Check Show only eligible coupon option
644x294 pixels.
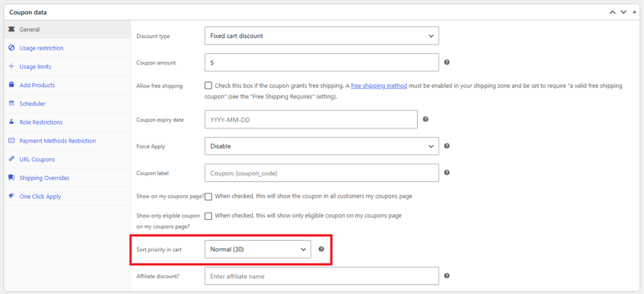tap(208, 215)
